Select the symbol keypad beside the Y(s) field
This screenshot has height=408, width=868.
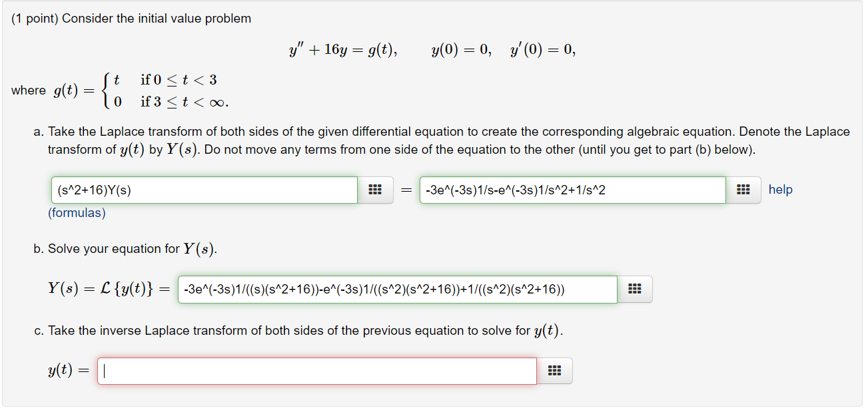coord(635,289)
